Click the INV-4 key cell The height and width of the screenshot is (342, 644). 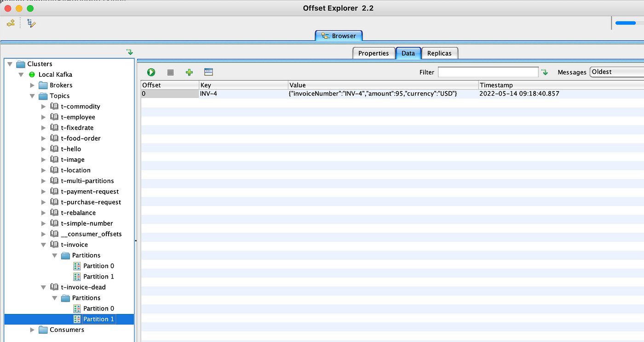click(243, 94)
